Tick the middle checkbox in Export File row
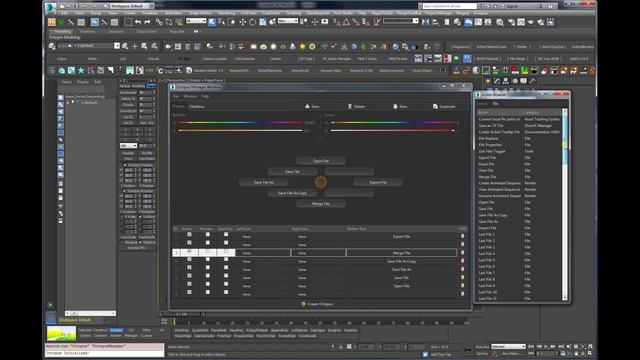 [207, 235]
